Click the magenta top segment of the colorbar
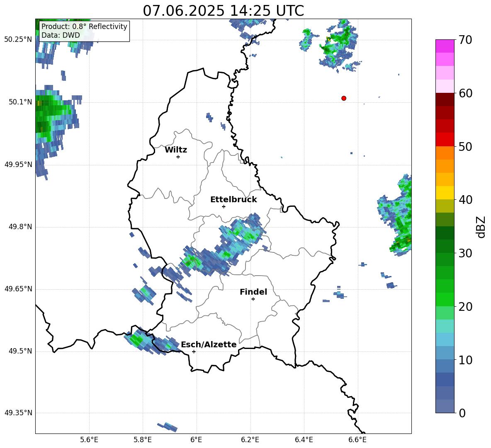The image size is (491, 448). (445, 46)
